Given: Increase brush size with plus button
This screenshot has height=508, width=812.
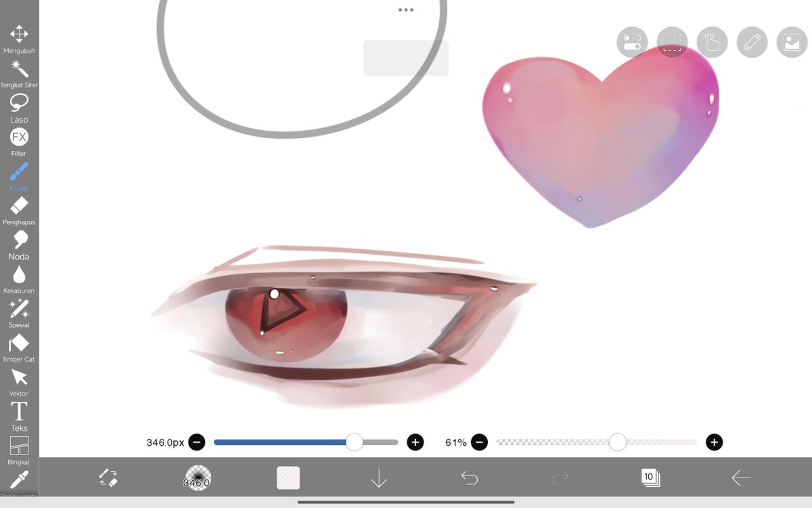Looking at the screenshot, I should click(x=415, y=442).
